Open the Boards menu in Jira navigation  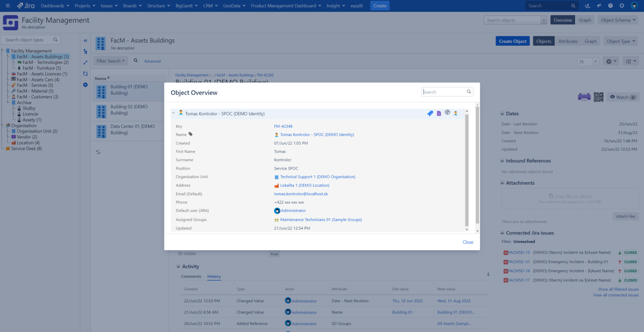132,5
